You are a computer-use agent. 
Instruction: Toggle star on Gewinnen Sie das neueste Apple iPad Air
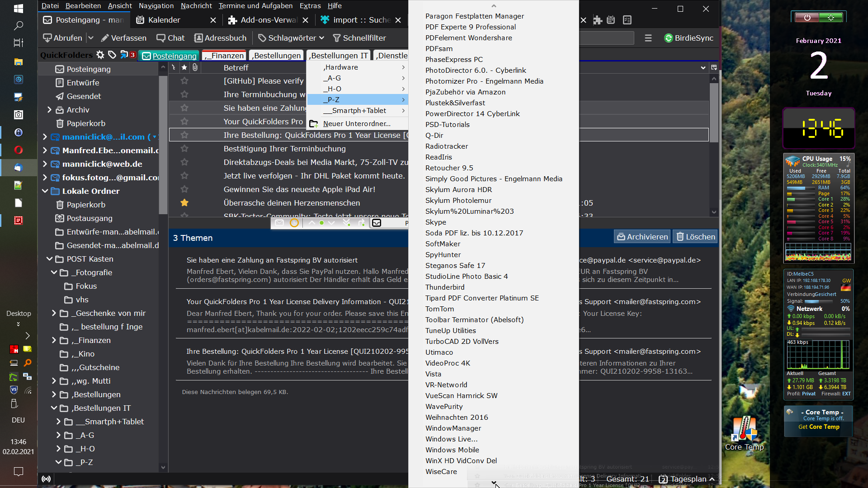[x=184, y=189]
